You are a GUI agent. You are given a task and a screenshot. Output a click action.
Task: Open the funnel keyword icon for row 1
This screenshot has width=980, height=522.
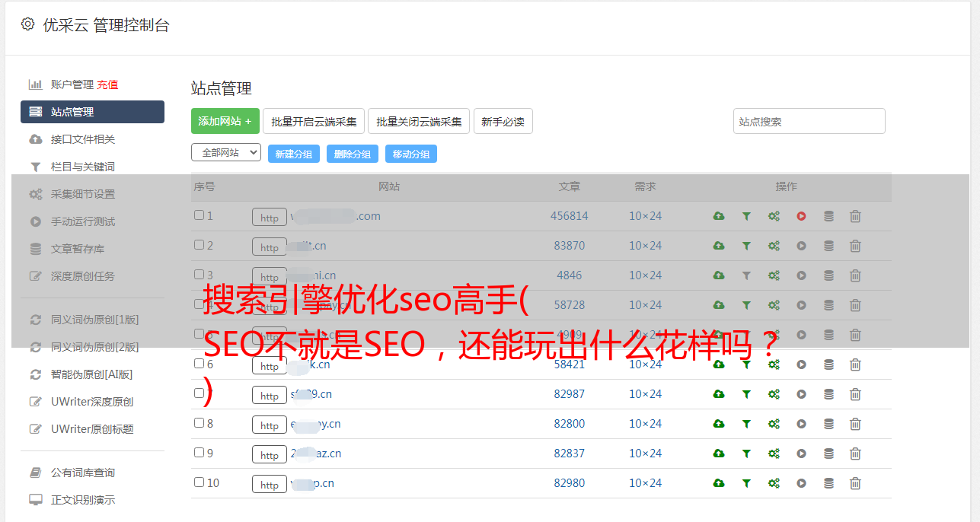pos(746,216)
